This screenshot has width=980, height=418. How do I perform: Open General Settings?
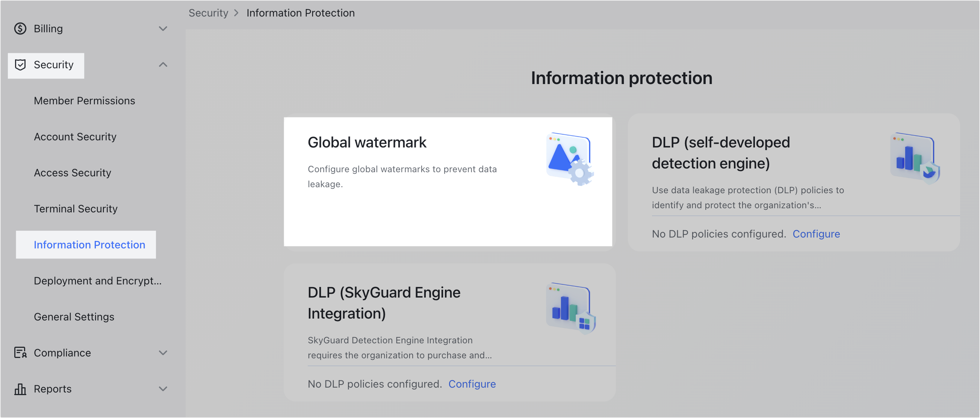point(74,317)
